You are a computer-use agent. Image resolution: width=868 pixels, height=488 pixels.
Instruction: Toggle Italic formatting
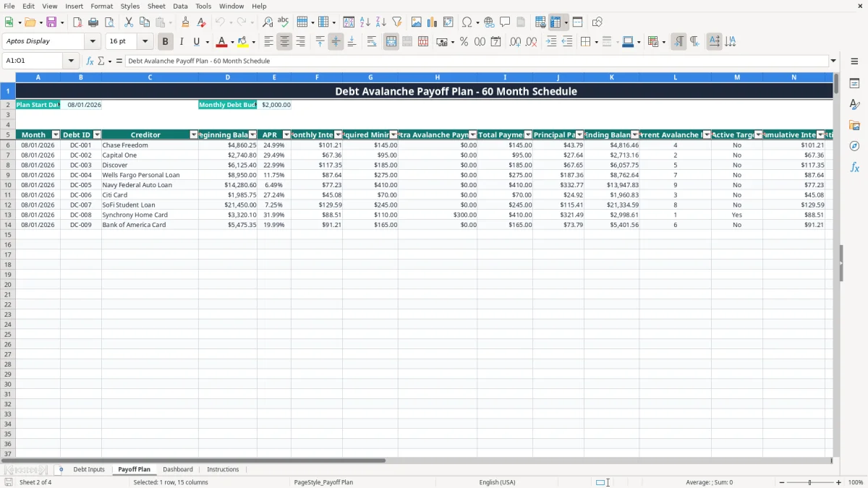[182, 42]
